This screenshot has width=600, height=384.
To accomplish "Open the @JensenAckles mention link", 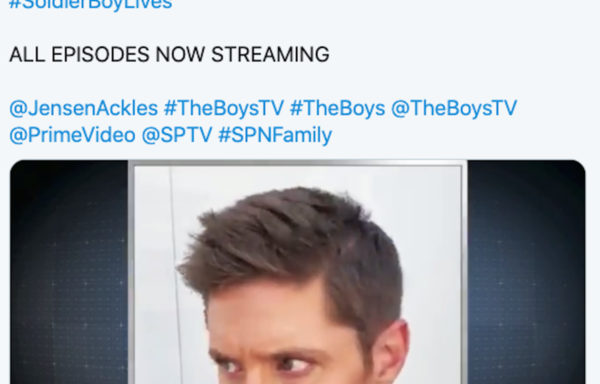I will [83, 108].
